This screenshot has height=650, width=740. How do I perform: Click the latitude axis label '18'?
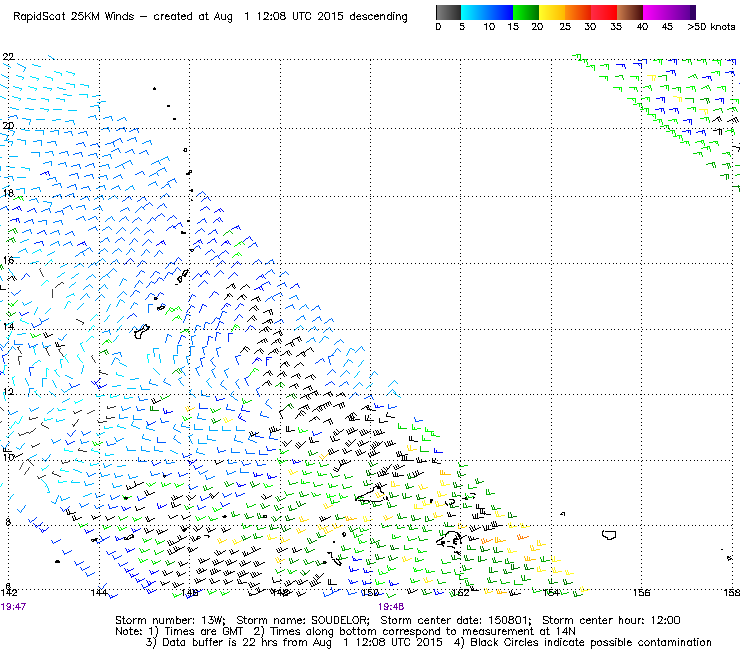[x=8, y=193]
